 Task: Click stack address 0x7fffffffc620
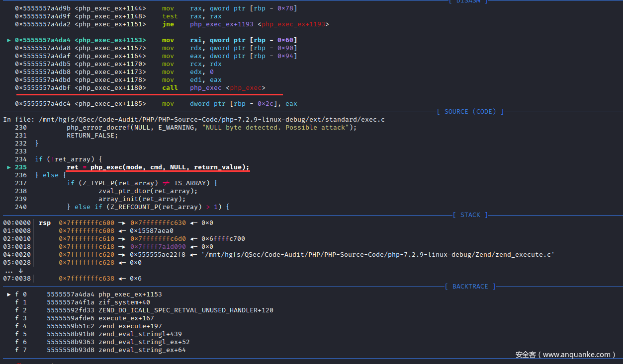86,255
